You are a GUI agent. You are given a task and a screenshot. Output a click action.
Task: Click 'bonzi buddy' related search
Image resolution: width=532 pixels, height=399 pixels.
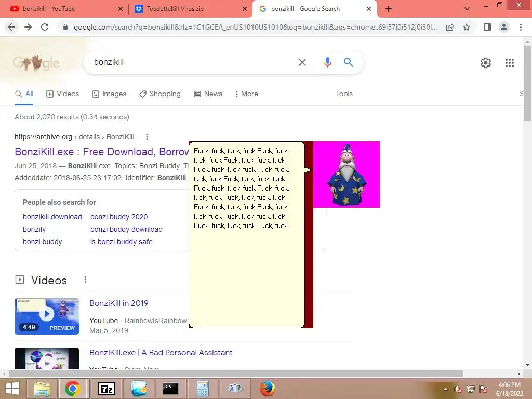[43, 242]
